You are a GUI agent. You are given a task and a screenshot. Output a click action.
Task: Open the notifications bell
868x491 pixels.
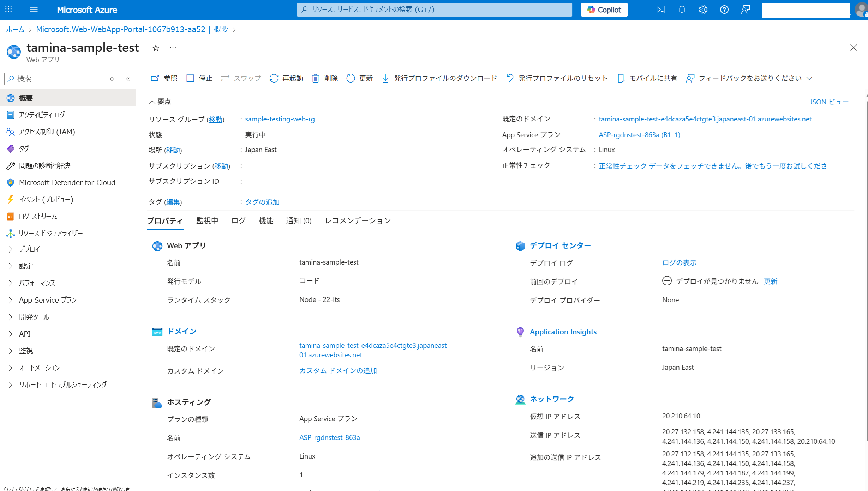[682, 10]
